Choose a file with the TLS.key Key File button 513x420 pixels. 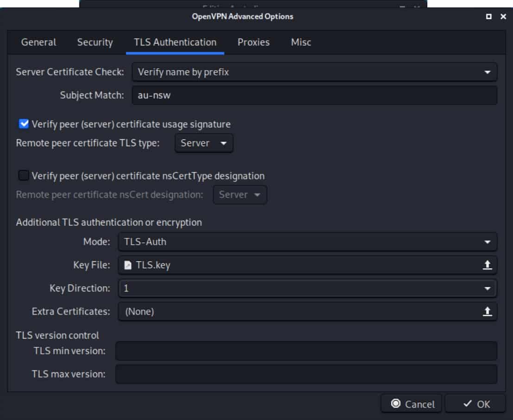pos(307,265)
